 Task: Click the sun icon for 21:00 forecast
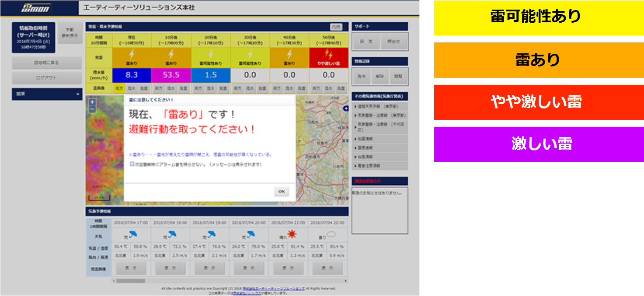292,235
